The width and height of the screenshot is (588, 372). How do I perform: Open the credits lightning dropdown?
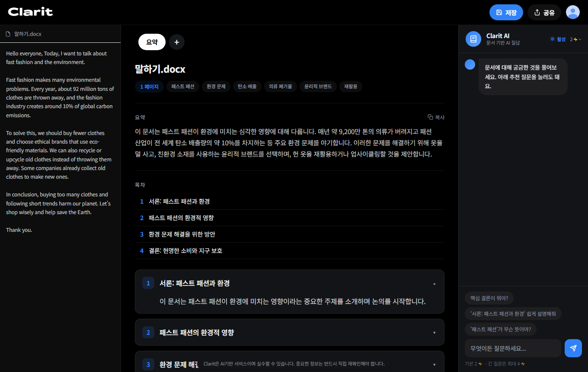[x=575, y=39]
